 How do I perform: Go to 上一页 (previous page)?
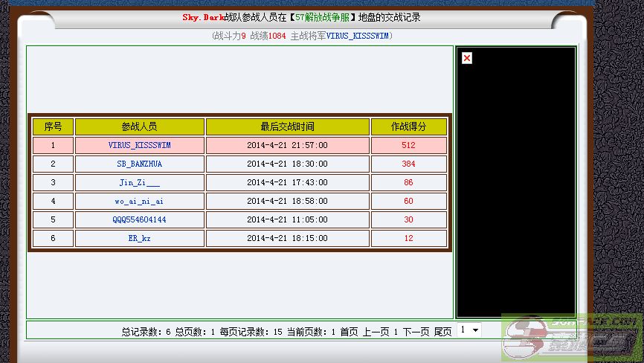click(x=376, y=332)
